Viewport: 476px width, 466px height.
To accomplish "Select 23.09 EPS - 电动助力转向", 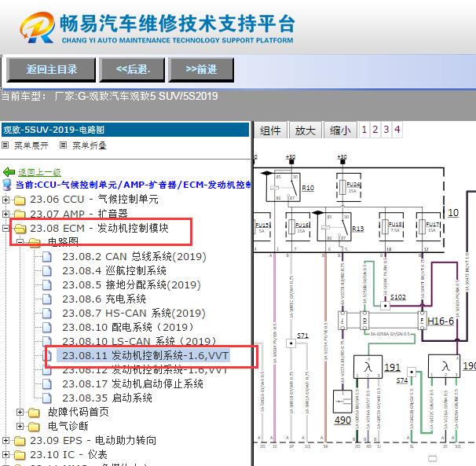I will point(93,441).
